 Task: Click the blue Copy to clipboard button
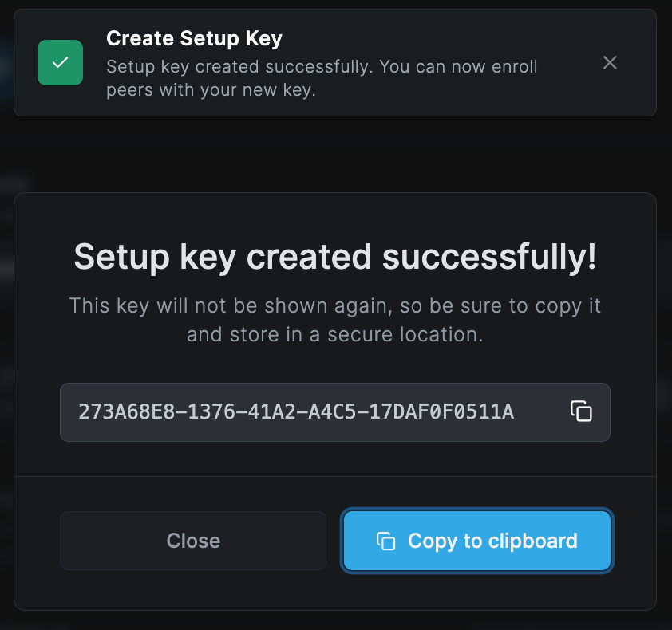pyautogui.click(x=477, y=541)
